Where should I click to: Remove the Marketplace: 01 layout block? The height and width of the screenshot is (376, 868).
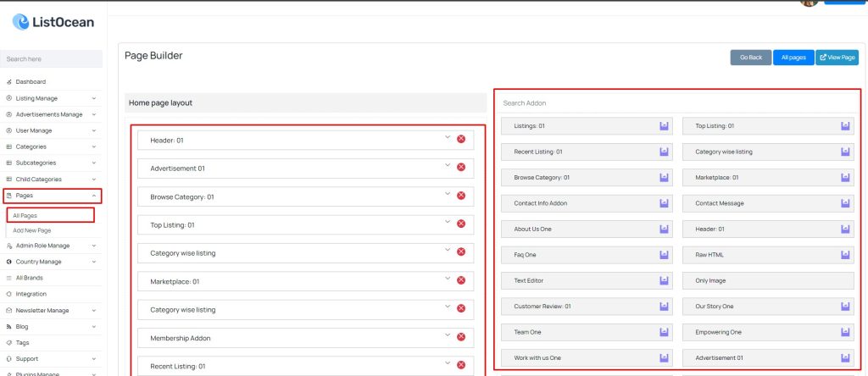tap(460, 280)
